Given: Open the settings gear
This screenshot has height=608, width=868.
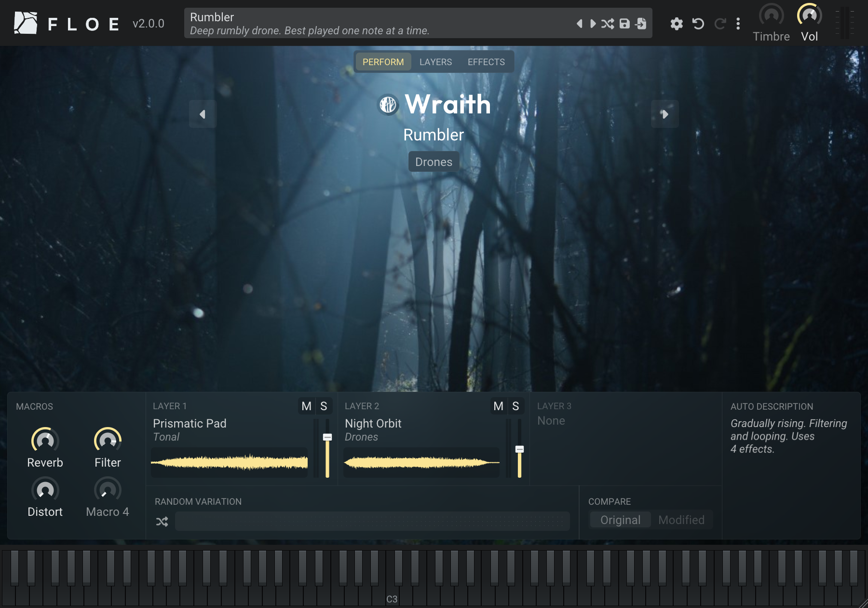Looking at the screenshot, I should [x=677, y=24].
